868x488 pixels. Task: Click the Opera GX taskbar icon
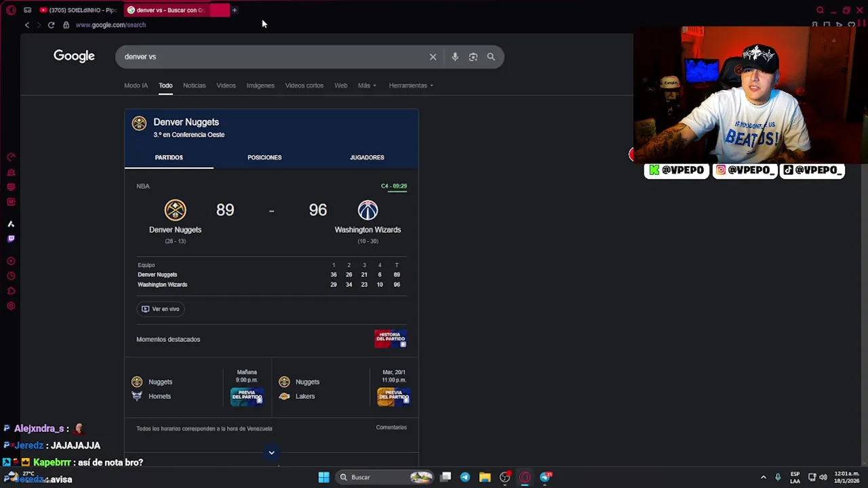(525, 477)
